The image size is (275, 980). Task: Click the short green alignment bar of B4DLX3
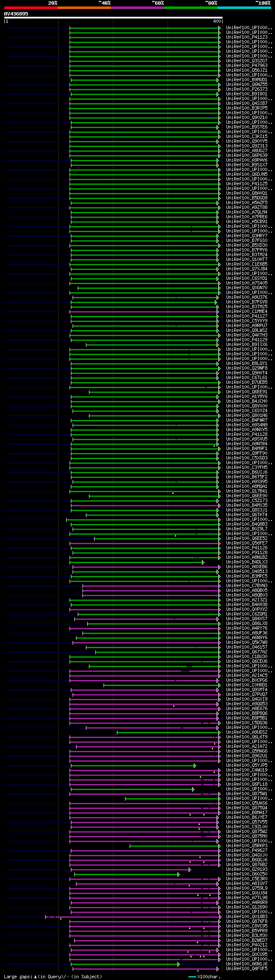(137, 562)
